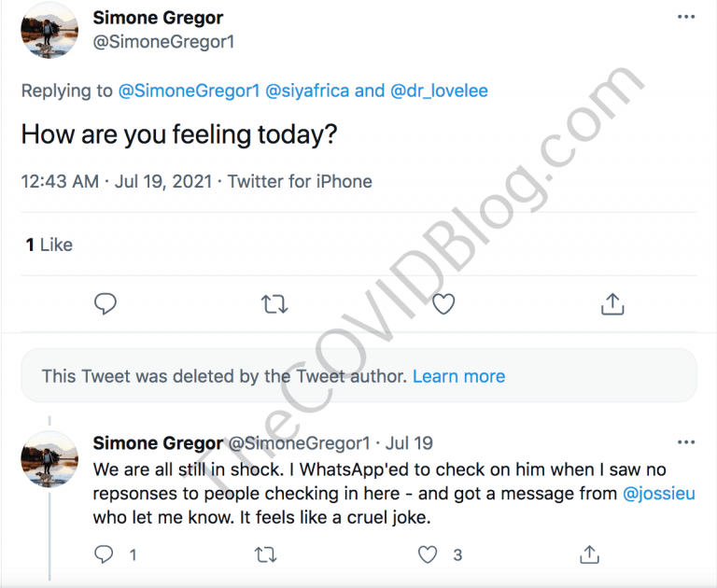Image resolution: width=717 pixels, height=588 pixels.
Task: Open more options on the main tweet
Action: tap(686, 19)
